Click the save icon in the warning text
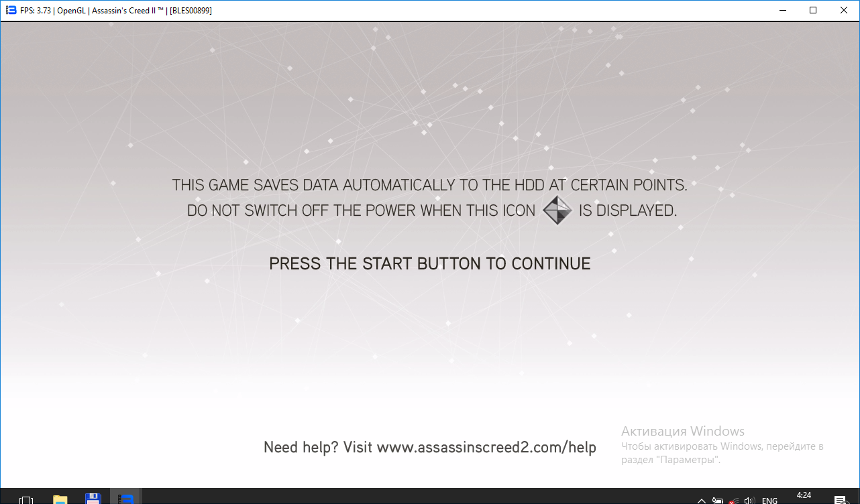Screen dimensions: 860x504 557,210
